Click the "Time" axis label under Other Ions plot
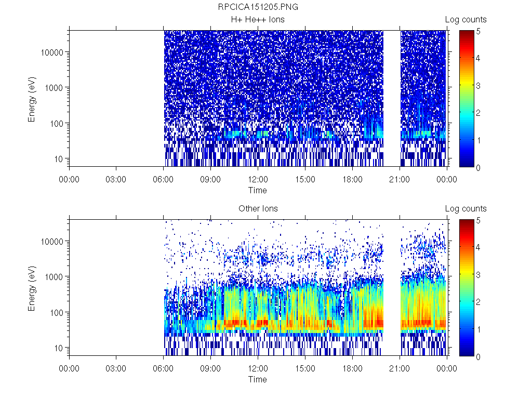Screen dimensions: 532x399 point(258,379)
